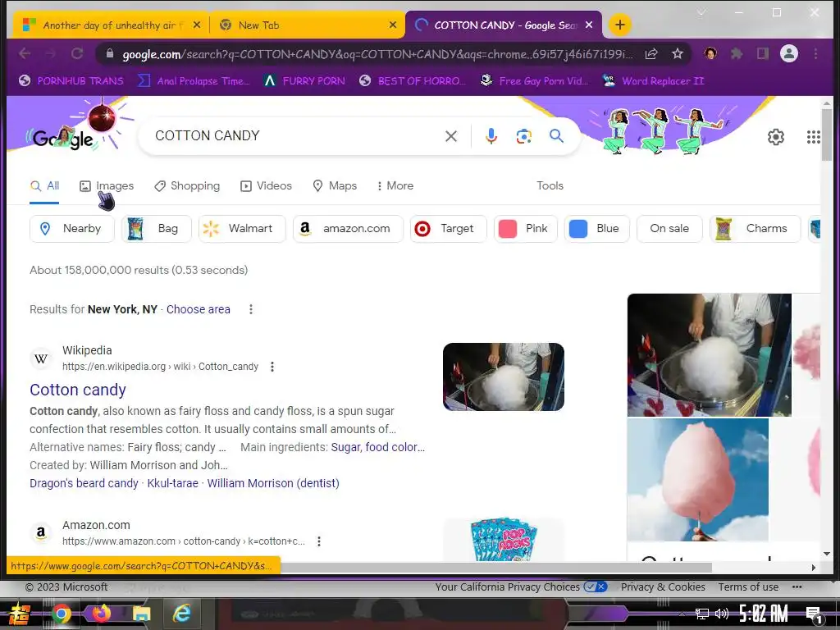Select the Pink color filter chip

(x=526, y=229)
